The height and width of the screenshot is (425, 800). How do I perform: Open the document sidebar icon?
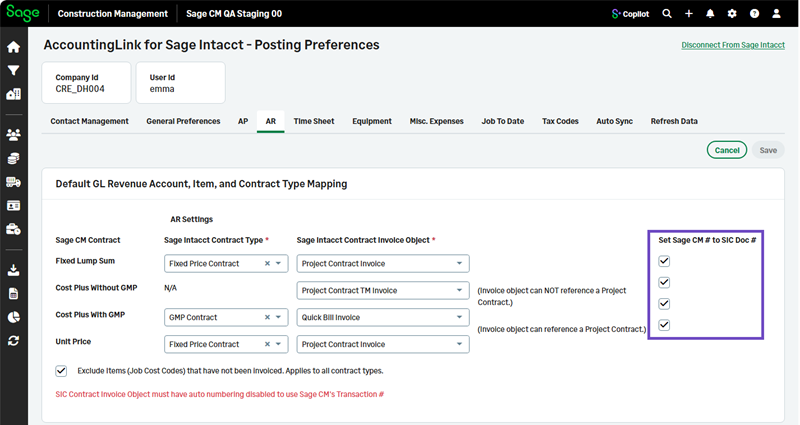tap(13, 293)
